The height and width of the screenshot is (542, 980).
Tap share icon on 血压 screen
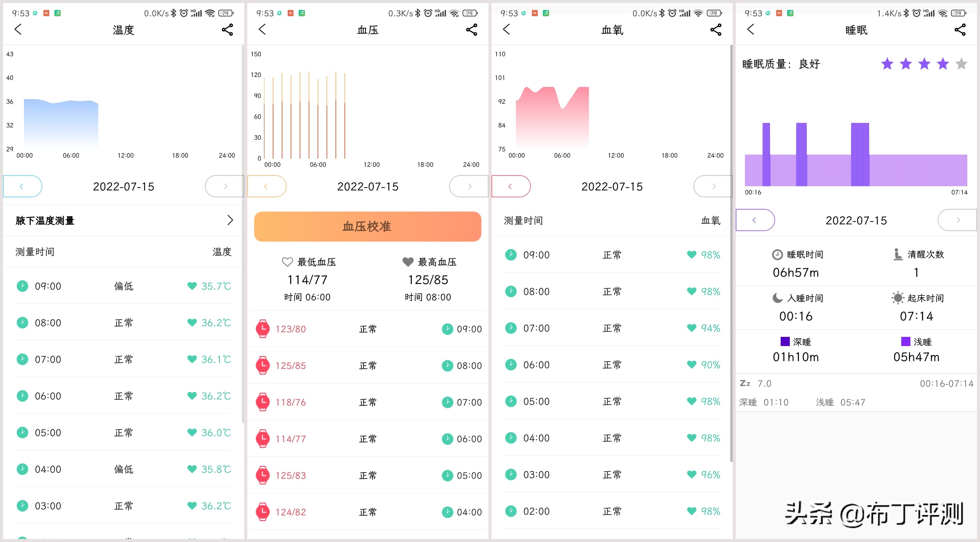471,30
